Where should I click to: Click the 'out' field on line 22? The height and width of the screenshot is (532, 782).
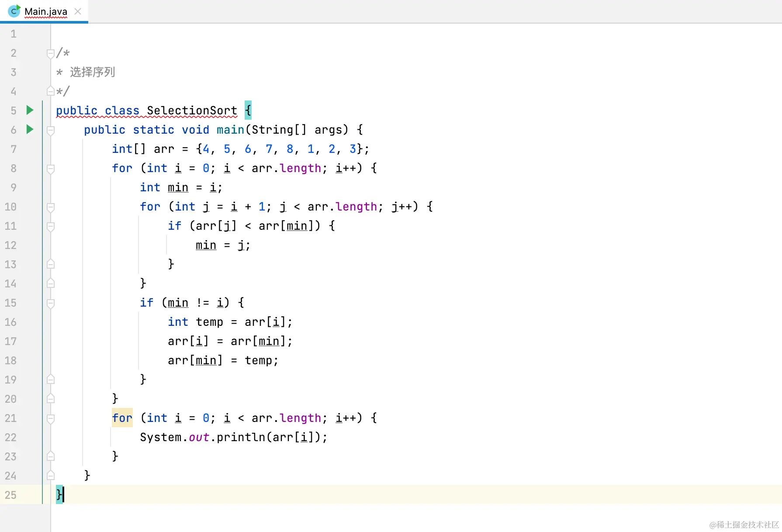point(199,437)
